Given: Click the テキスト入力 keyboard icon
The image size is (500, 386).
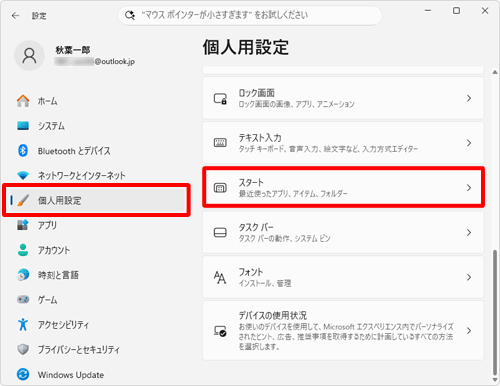Looking at the screenshot, I should (x=220, y=143).
